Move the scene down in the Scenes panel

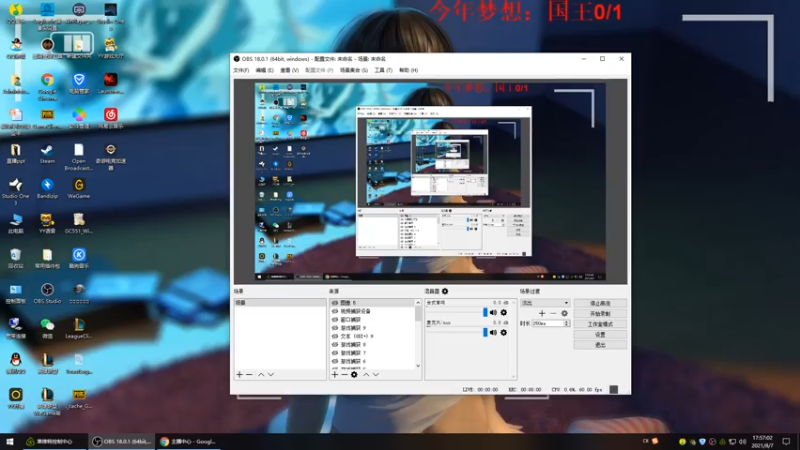tap(271, 374)
